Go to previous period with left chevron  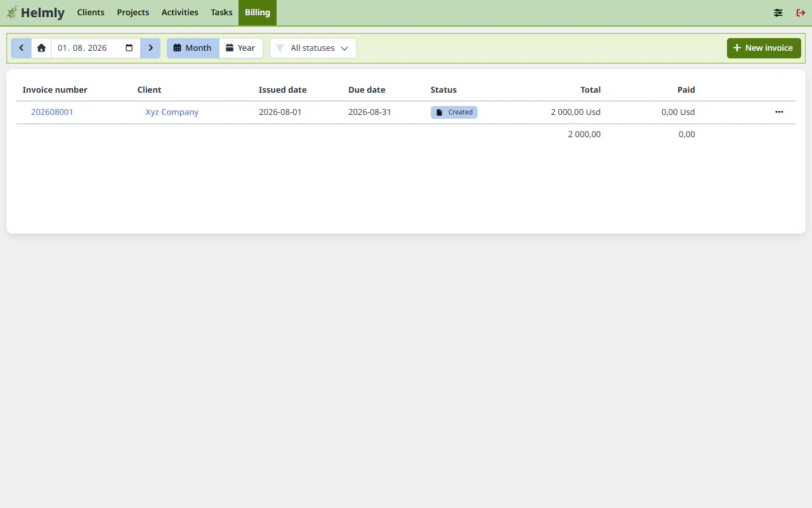point(21,48)
